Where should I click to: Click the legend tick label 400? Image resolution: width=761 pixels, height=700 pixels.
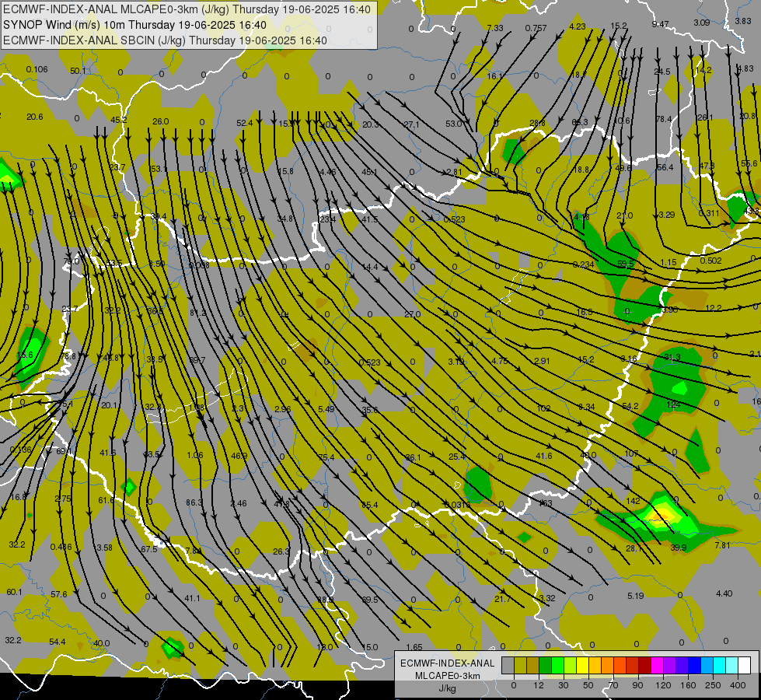(x=738, y=685)
